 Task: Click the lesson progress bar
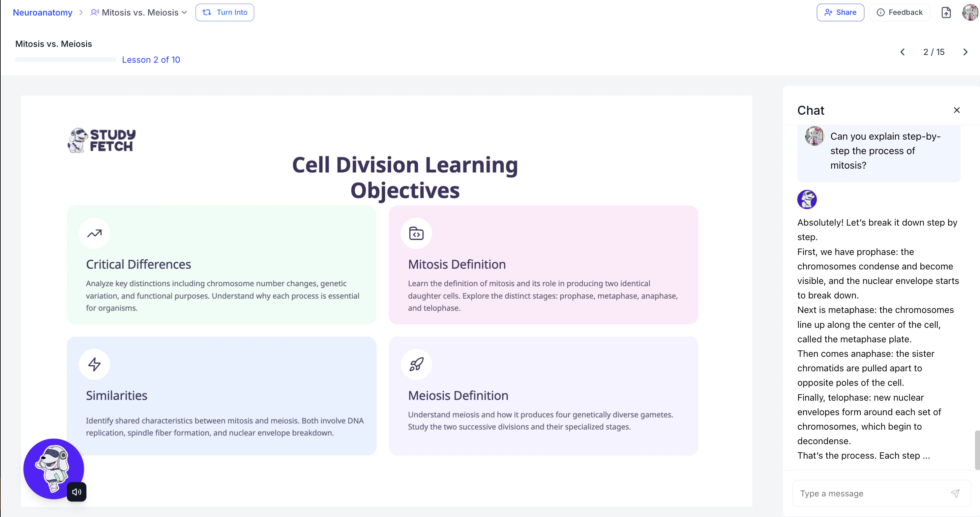coord(65,60)
